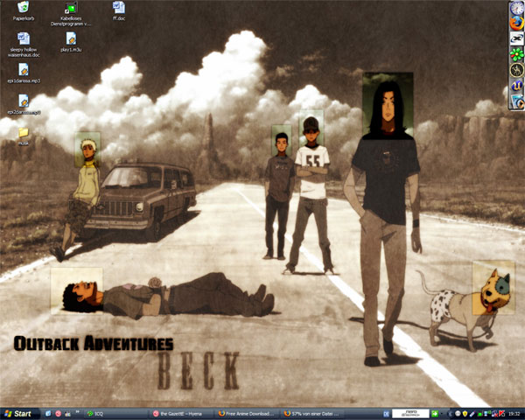This screenshot has height=420, width=525.
Task: Switch to Free Anime Download taskbar window
Action: coord(249,413)
